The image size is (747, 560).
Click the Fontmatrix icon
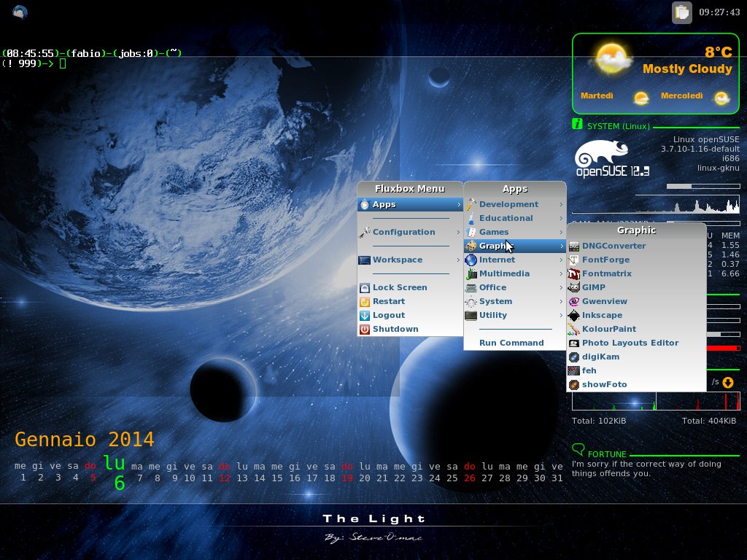[x=574, y=274]
